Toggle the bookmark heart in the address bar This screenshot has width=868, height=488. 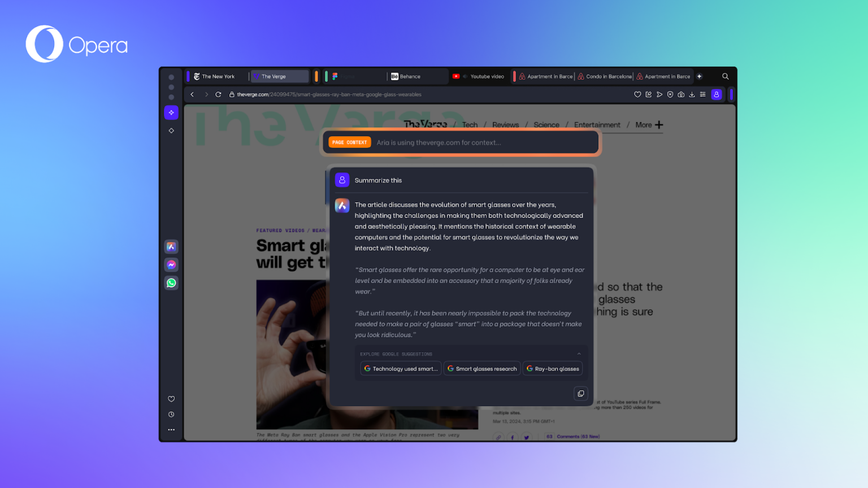(639, 94)
